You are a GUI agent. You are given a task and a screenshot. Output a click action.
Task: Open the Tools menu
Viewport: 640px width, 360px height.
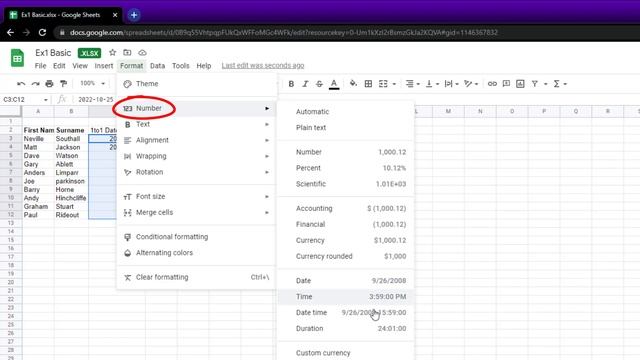180,66
